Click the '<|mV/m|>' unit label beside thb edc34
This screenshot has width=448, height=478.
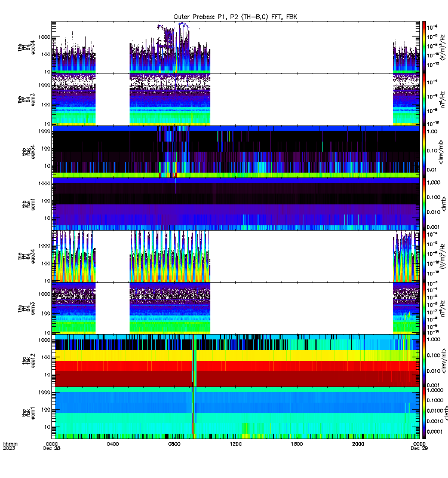point(441,152)
